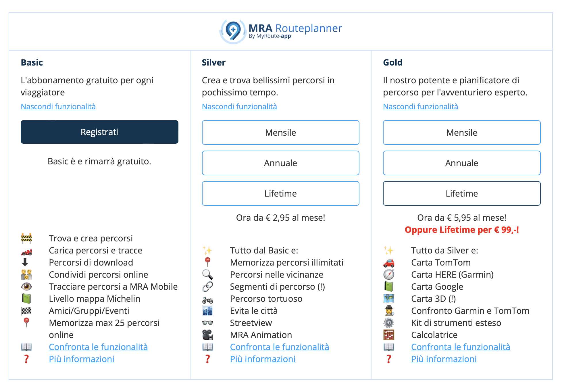Open Confronta le funzionalità in Silver column
Screen dimensions: 562x392
click(280, 347)
